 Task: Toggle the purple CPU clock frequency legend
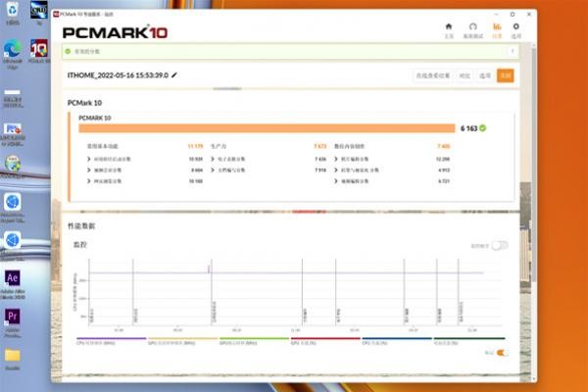[111, 341]
